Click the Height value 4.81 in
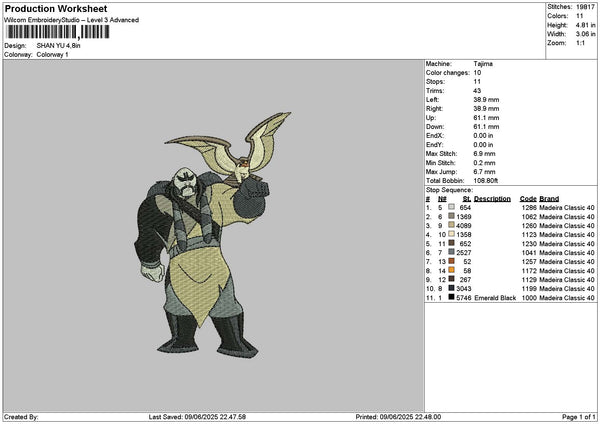The width and height of the screenshot is (600, 424). (x=585, y=25)
